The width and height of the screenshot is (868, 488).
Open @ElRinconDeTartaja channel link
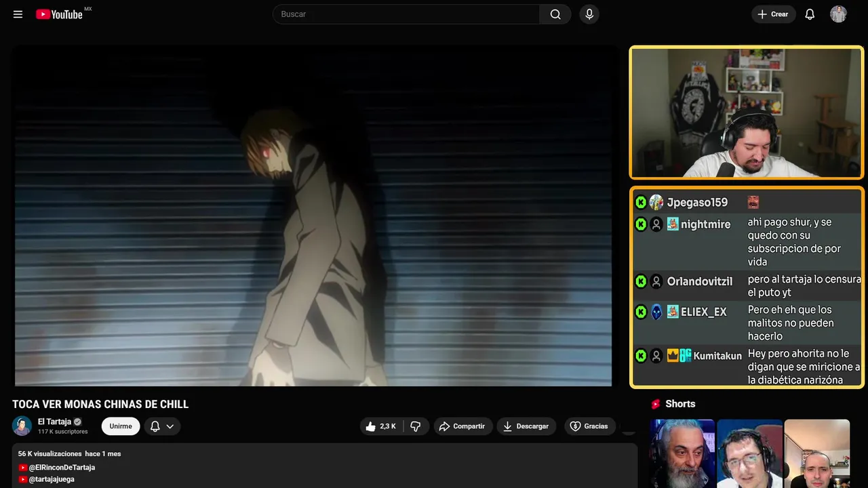62,468
